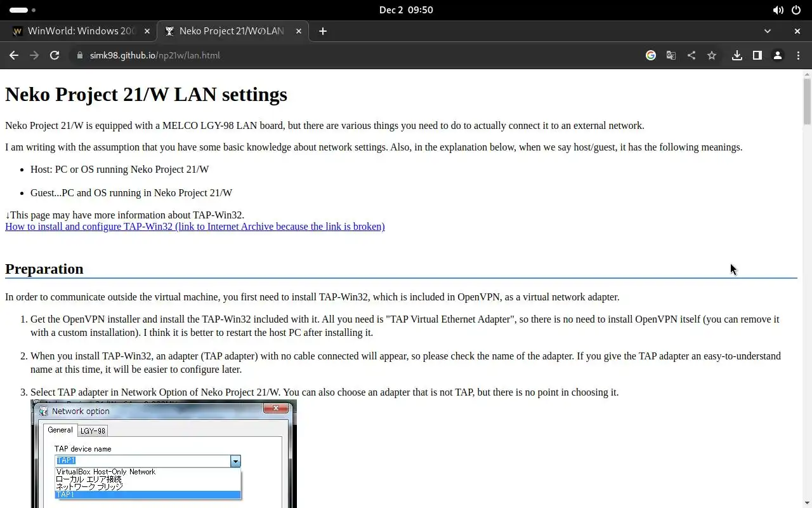Click the "Preparation" heading text
Viewport: 812px width, 508px height.
(x=44, y=269)
